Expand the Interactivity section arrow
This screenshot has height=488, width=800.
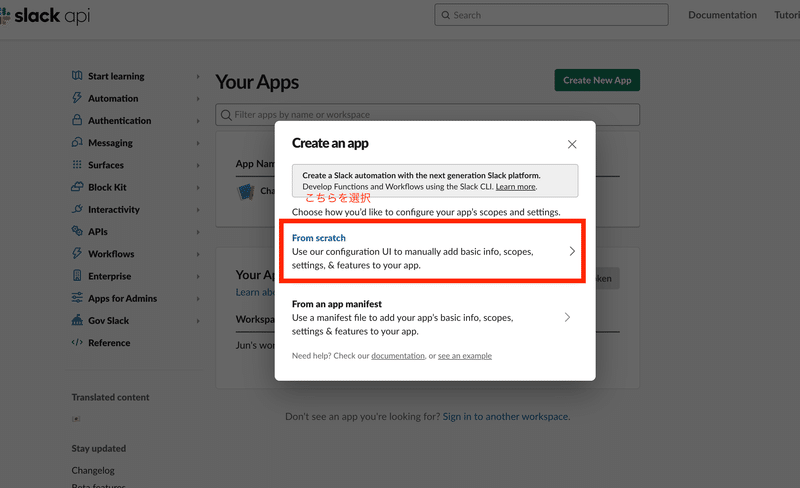(198, 210)
